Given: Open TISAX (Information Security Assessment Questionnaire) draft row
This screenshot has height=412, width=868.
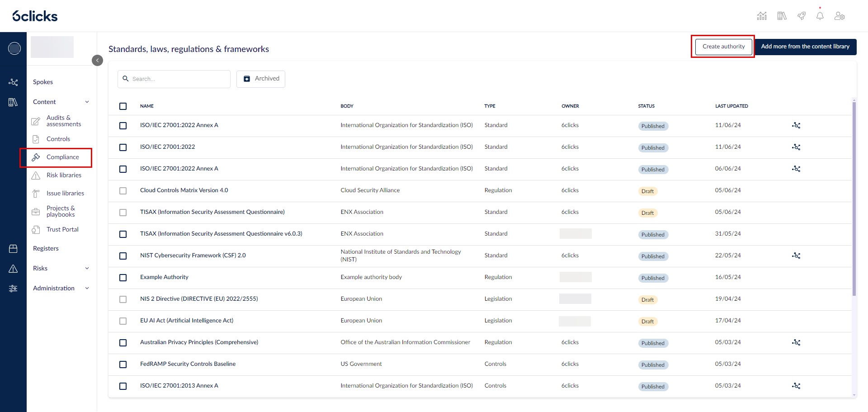Looking at the screenshot, I should 212,212.
